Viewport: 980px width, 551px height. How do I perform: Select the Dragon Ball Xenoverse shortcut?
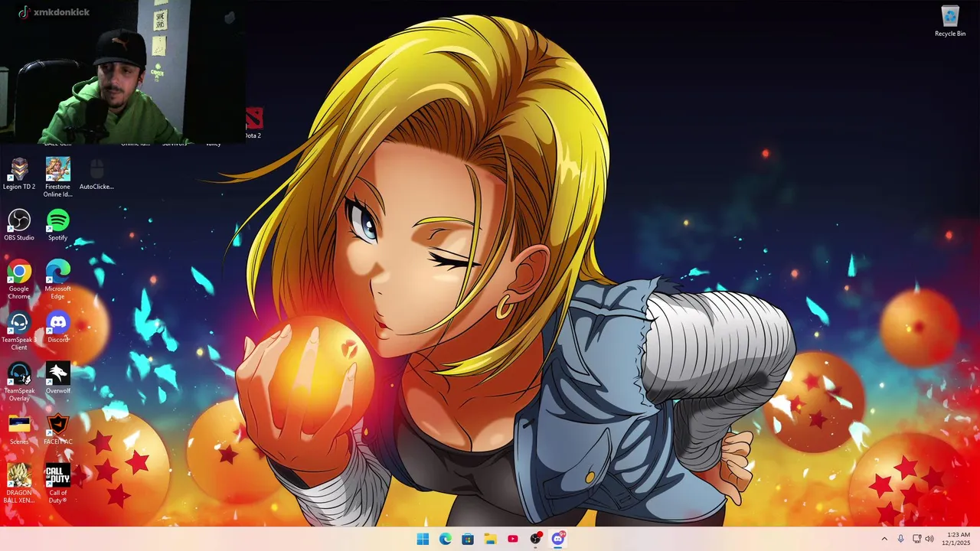(x=19, y=484)
